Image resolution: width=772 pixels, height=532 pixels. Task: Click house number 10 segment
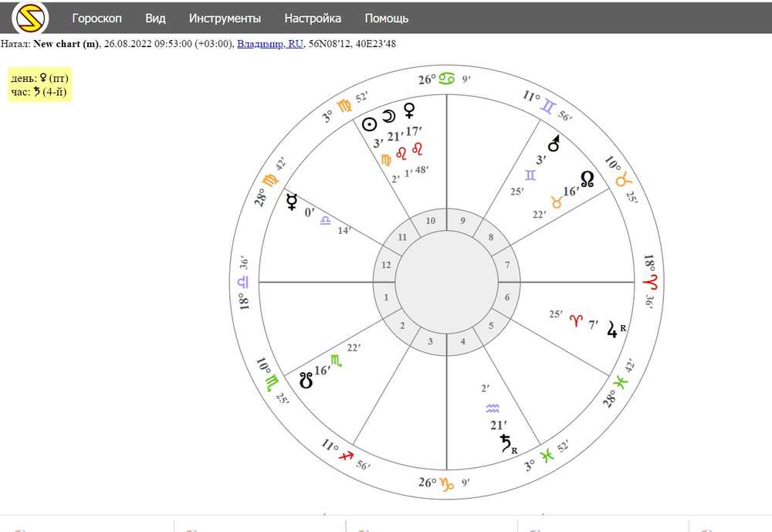pyautogui.click(x=430, y=221)
